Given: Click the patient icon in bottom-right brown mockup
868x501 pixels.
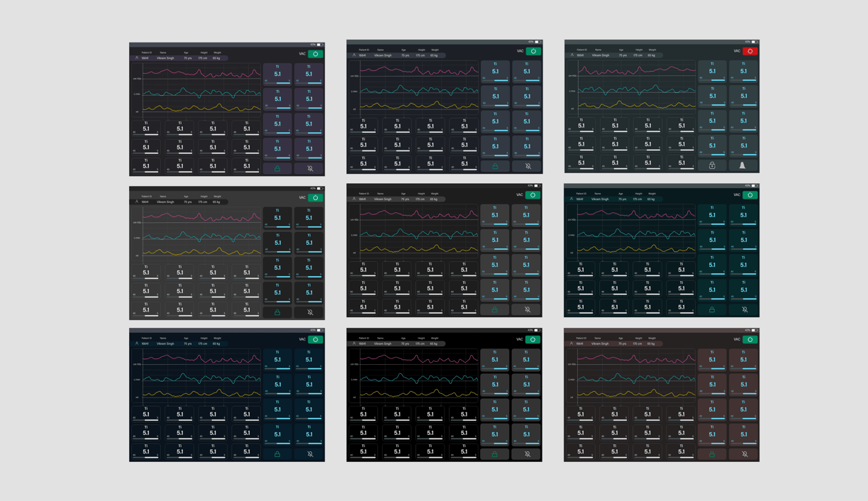Looking at the screenshot, I should click(x=572, y=343).
